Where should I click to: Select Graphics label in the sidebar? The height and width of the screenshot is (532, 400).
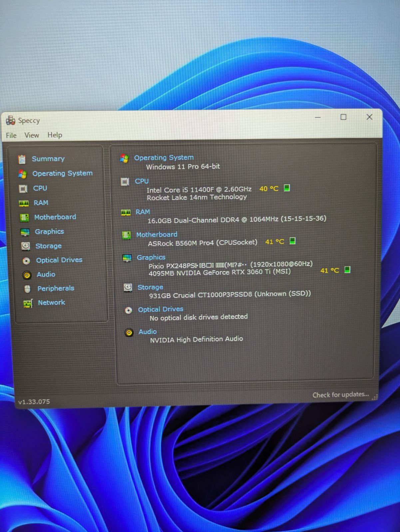[x=49, y=232]
